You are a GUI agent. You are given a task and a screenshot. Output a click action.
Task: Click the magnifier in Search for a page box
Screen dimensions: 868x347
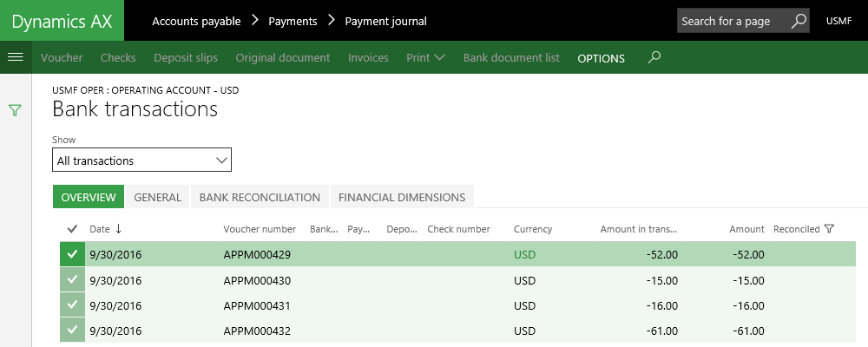pos(798,21)
